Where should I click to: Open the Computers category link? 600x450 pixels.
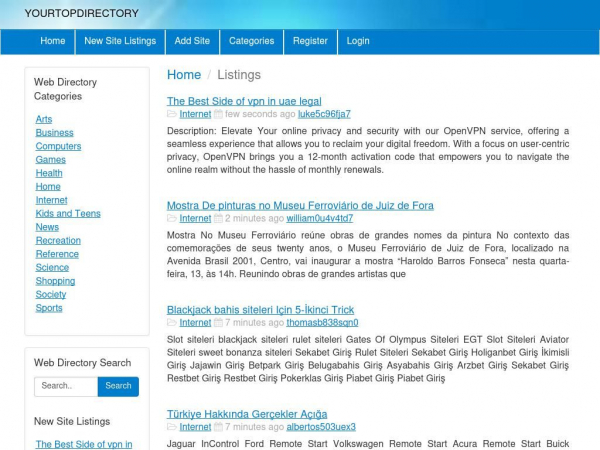(x=59, y=146)
